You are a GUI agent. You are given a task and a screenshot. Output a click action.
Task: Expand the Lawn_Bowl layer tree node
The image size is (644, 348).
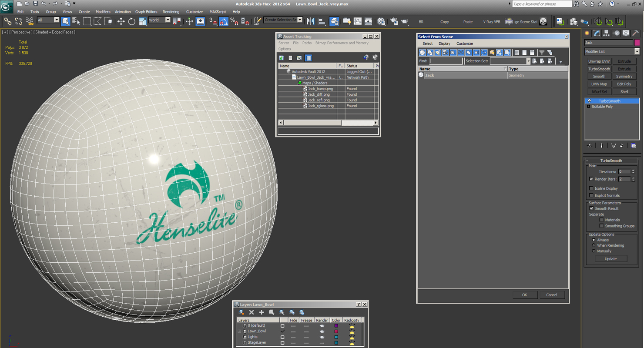pyautogui.click(x=239, y=331)
